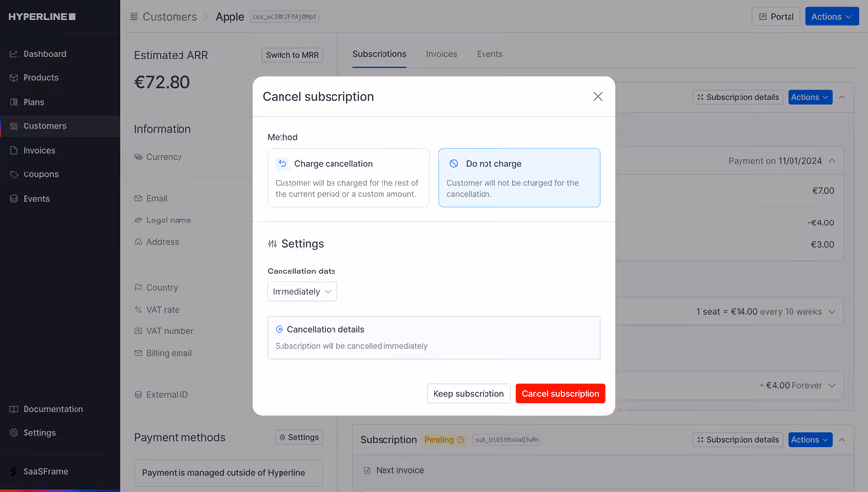Viewport: 868px width, 492px height.
Task: Click the Documentation book icon
Action: click(14, 409)
